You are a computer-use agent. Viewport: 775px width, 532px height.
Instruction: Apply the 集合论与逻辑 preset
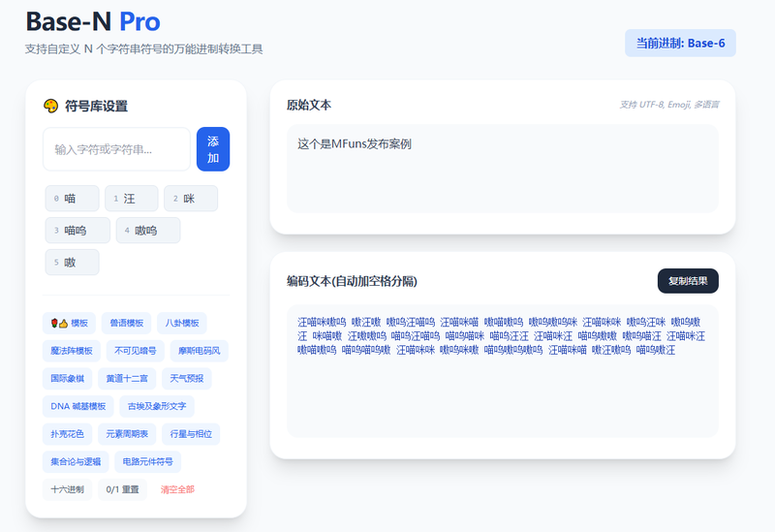pyautogui.click(x=76, y=462)
